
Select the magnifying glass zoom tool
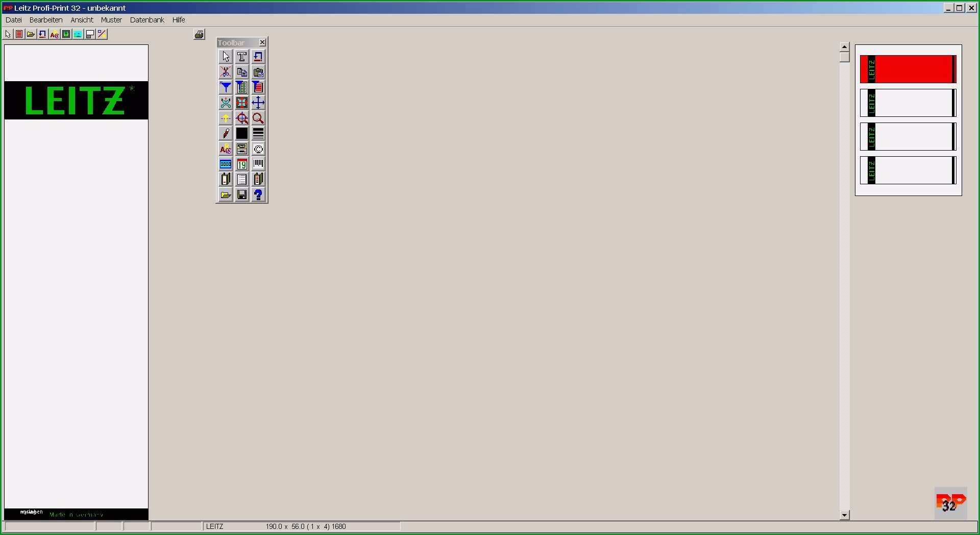point(258,118)
